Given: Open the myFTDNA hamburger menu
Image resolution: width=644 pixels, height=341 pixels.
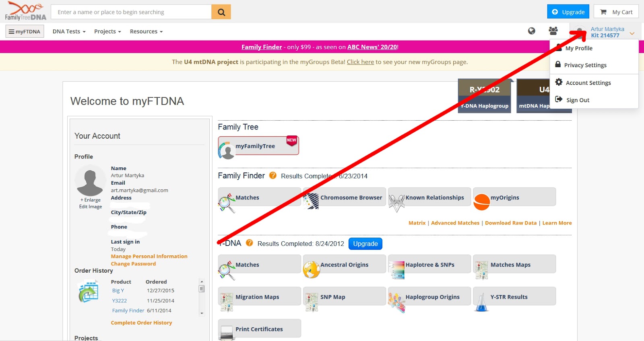Looking at the screenshot, I should (x=25, y=31).
